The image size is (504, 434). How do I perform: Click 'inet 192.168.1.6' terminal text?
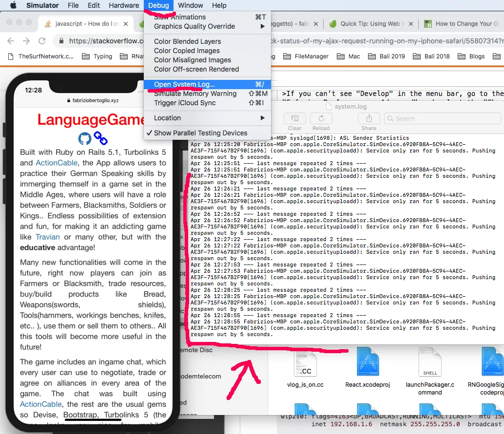342,424
